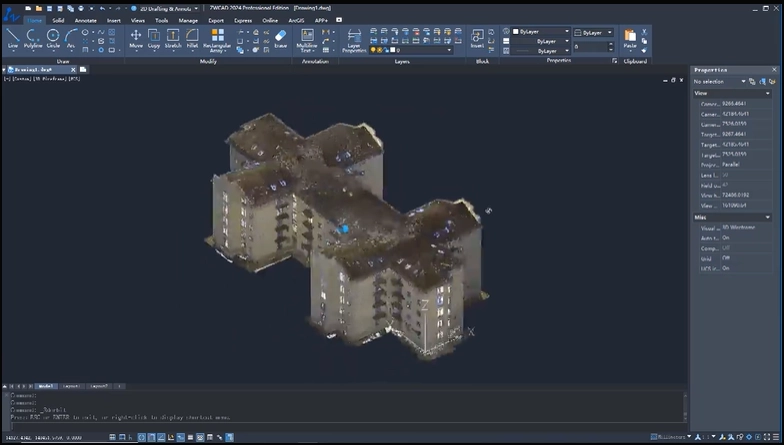Select the Line drawing tool
The width and height of the screenshot is (784, 445).
(12, 38)
